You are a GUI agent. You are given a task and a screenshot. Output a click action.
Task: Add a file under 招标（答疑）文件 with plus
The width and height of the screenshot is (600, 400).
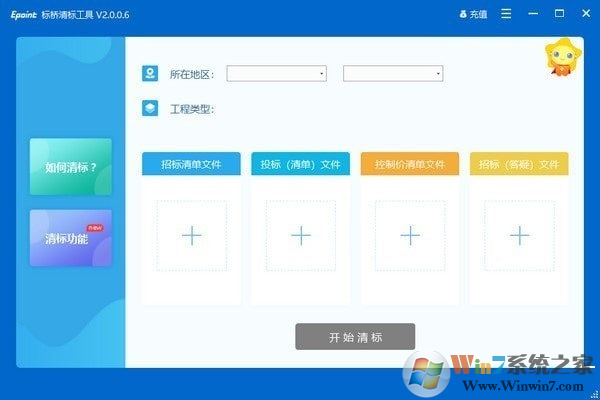[x=519, y=235]
